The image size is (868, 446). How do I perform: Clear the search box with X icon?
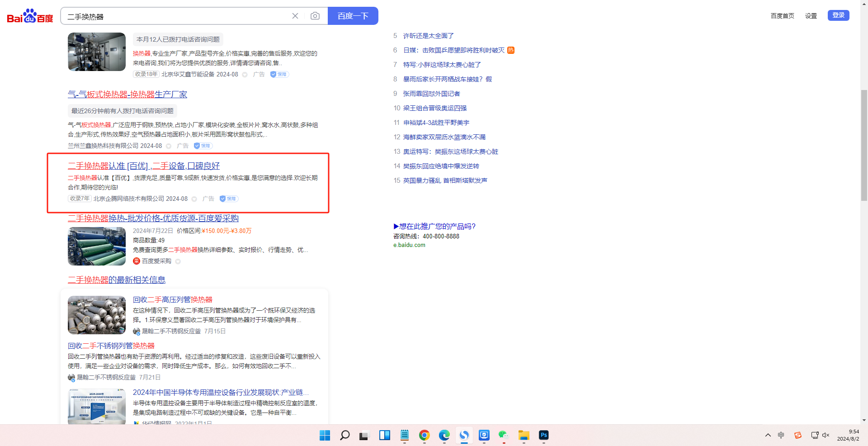295,16
